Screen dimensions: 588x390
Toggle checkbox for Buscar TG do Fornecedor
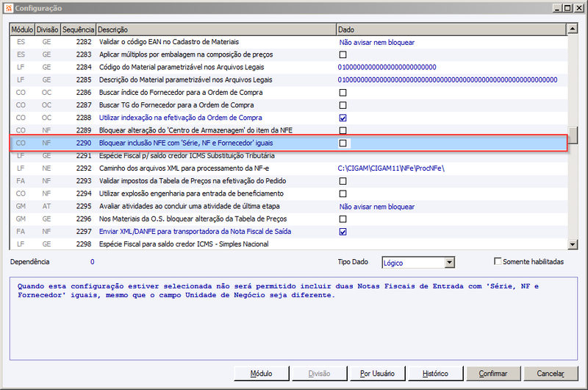click(x=343, y=105)
